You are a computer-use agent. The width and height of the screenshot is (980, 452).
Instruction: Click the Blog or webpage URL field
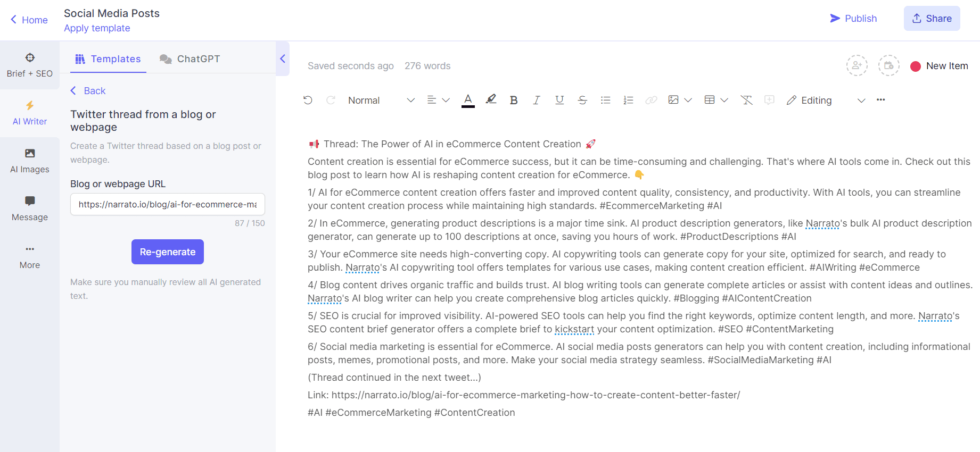click(x=168, y=204)
